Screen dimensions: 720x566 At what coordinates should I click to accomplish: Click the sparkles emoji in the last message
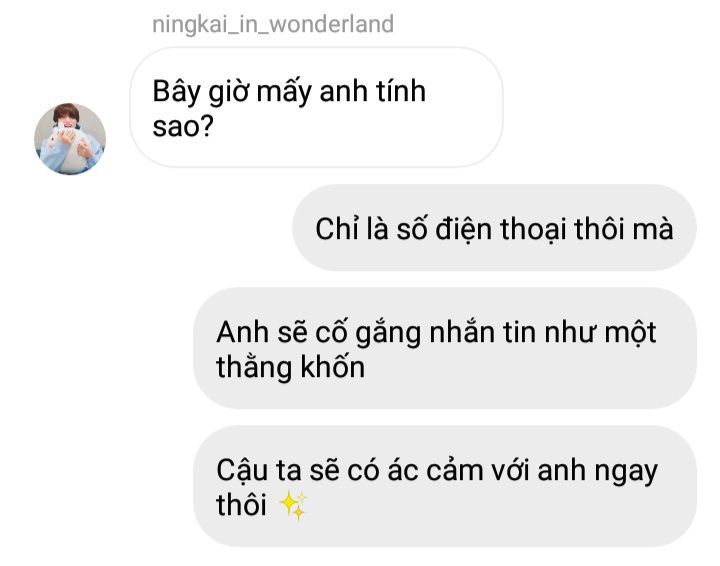(x=293, y=505)
